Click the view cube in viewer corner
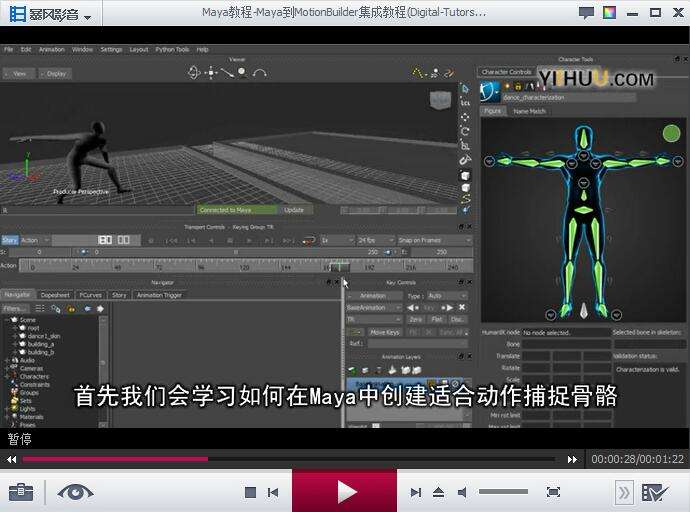Viewport: 690px width, 512px height. click(440, 100)
